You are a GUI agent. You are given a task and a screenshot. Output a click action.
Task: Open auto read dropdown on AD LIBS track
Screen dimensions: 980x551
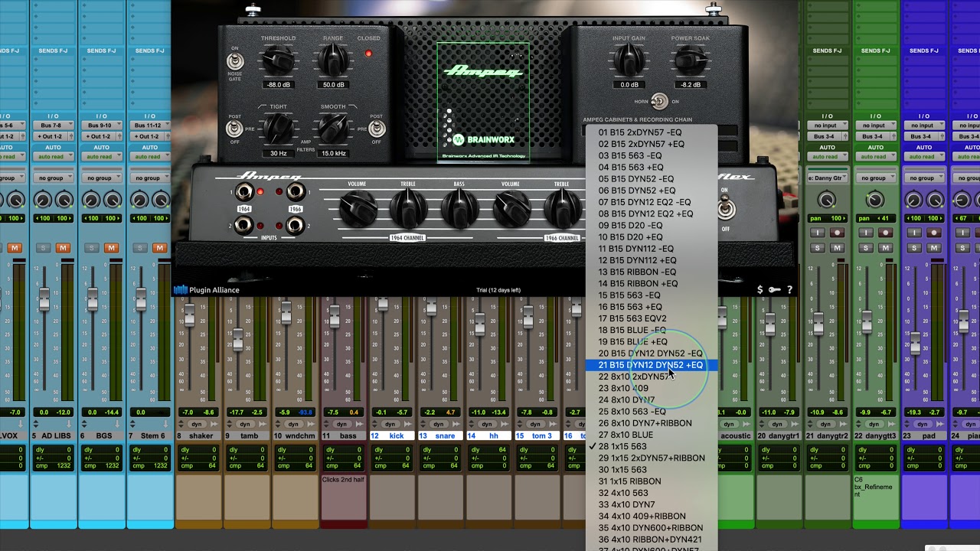pyautogui.click(x=53, y=157)
